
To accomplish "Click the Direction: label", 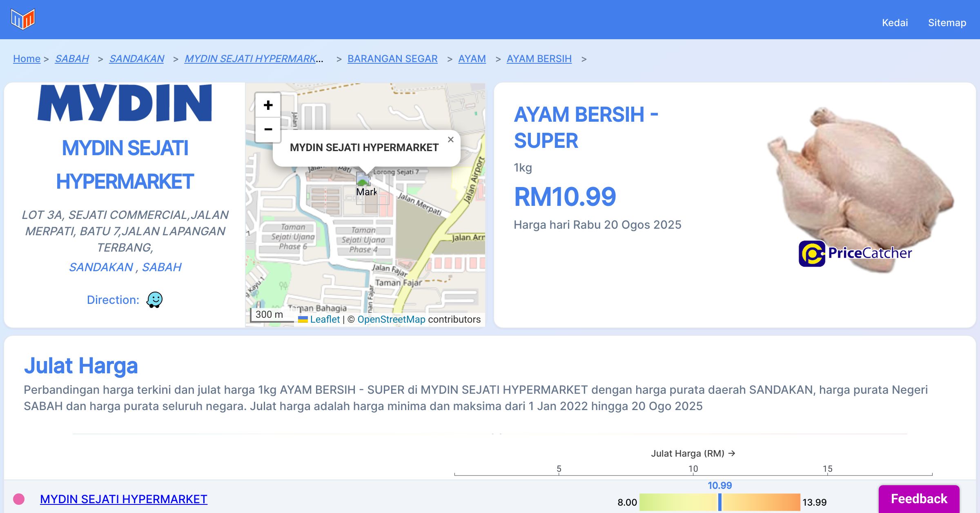I will click(x=113, y=300).
